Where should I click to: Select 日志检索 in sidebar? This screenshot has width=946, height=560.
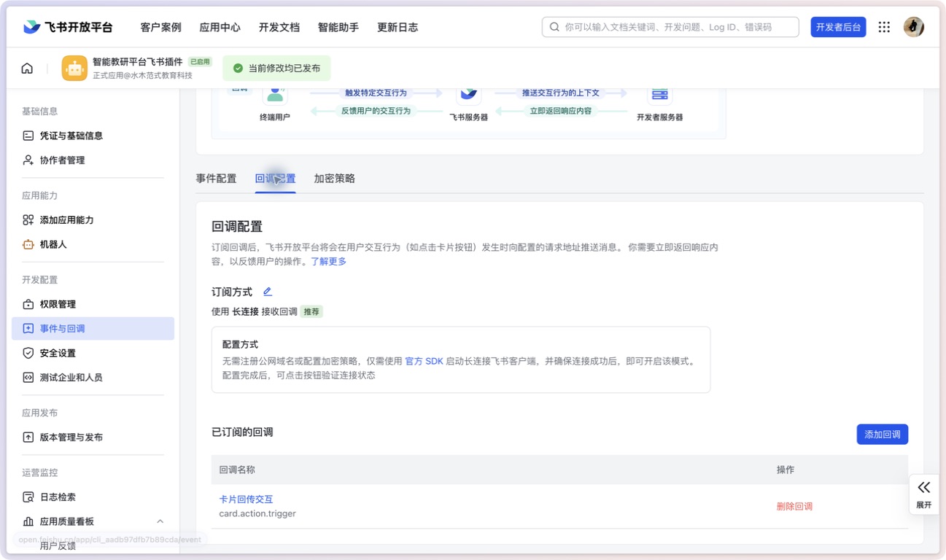point(58,497)
